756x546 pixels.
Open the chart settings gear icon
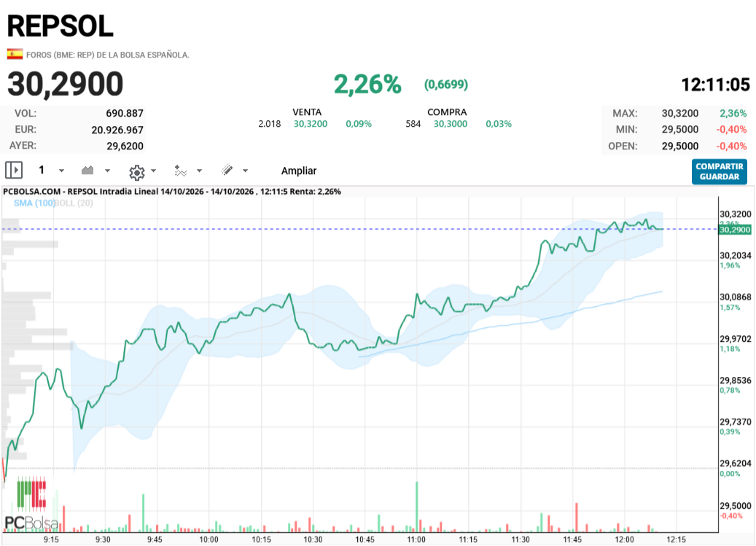coord(137,171)
